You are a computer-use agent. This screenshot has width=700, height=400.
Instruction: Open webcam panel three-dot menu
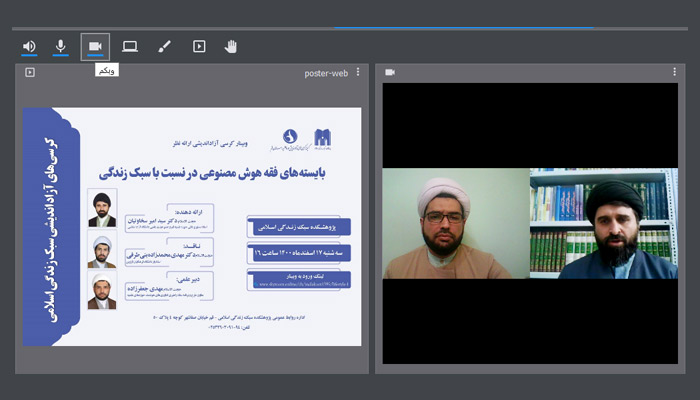(675, 72)
